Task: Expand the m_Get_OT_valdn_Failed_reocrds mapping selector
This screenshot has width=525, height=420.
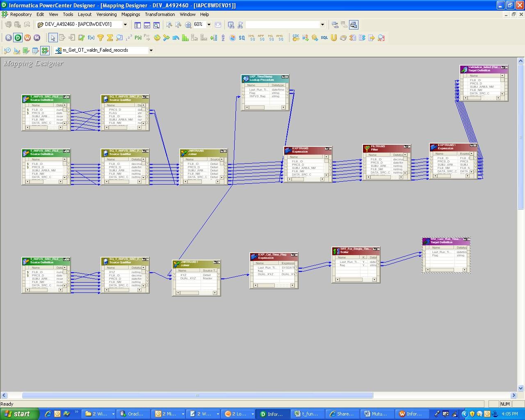Action: pyautogui.click(x=151, y=50)
